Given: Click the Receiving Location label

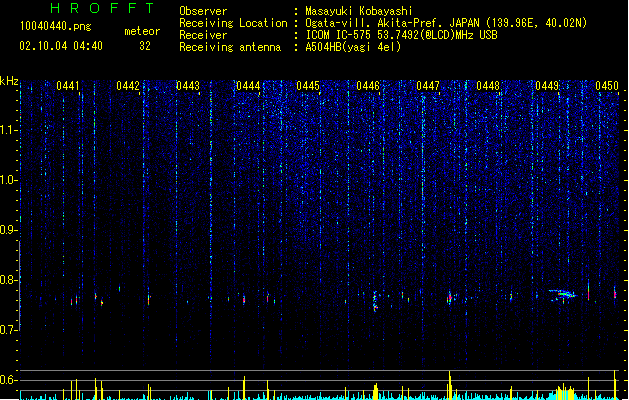Looking at the screenshot, I should click(233, 23).
